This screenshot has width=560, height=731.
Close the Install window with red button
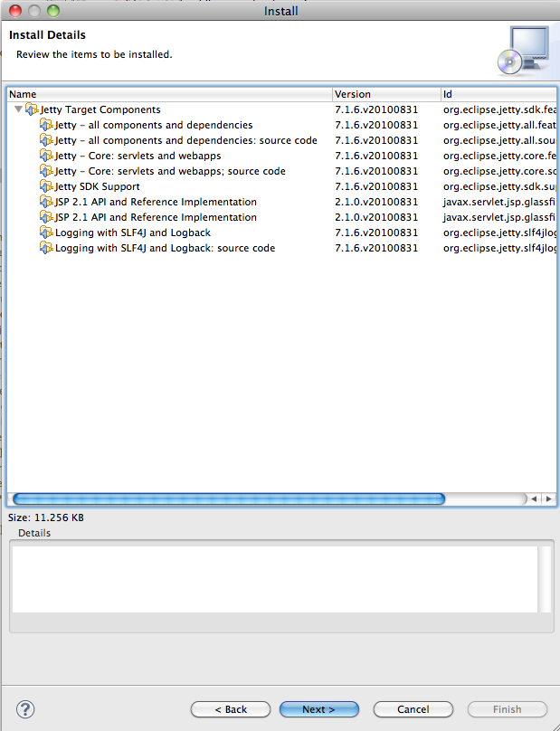coord(14,11)
